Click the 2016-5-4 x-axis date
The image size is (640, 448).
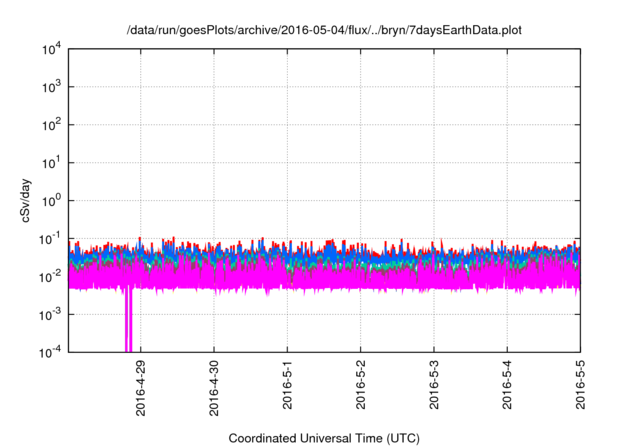[x=507, y=385]
